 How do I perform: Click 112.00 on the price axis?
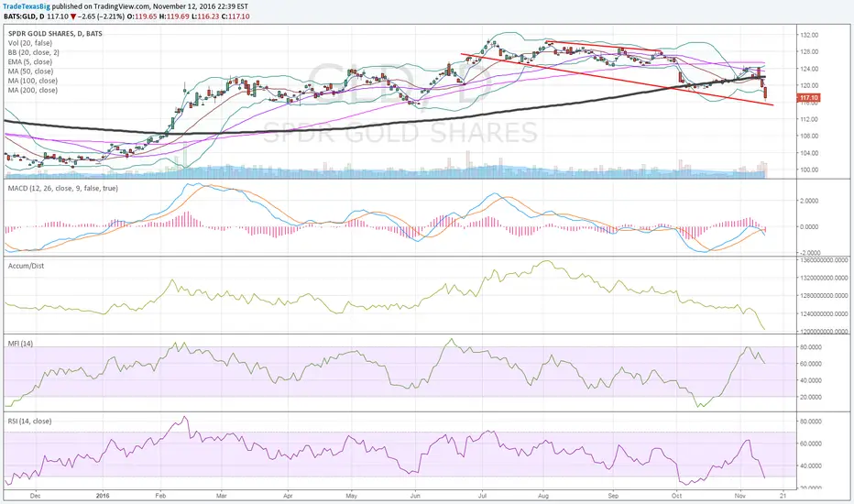pyautogui.click(x=810, y=119)
